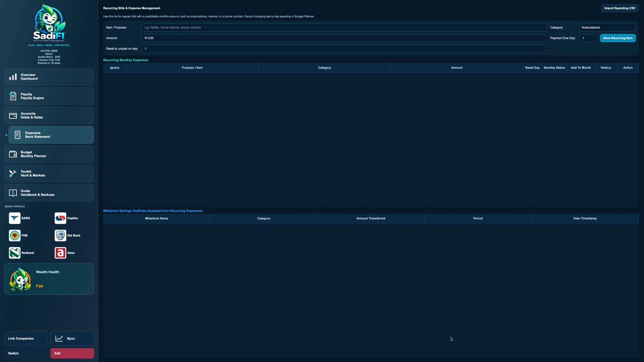Click the SadiFI mascot logo
644x362 pixels.
click(x=49, y=23)
